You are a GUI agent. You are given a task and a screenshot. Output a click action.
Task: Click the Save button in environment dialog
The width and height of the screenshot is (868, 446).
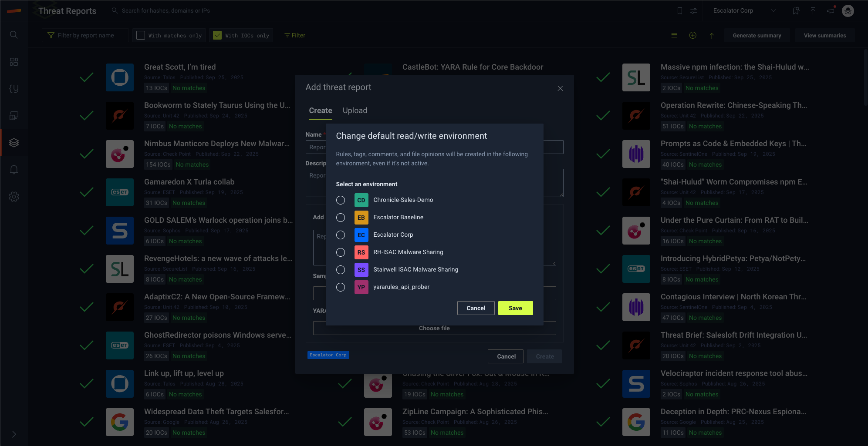[515, 308]
